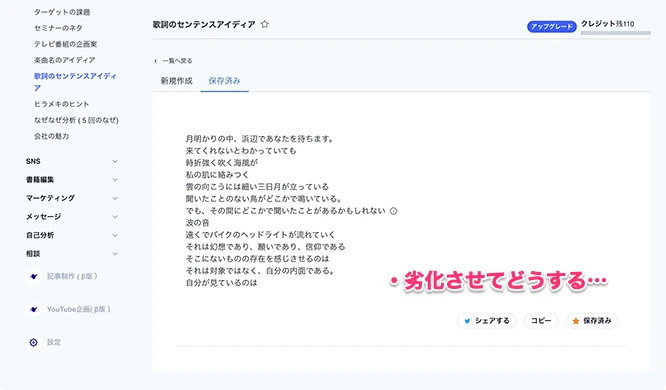Expand the マーケティング section chevron
Screen dimensions: 666x390
point(115,198)
